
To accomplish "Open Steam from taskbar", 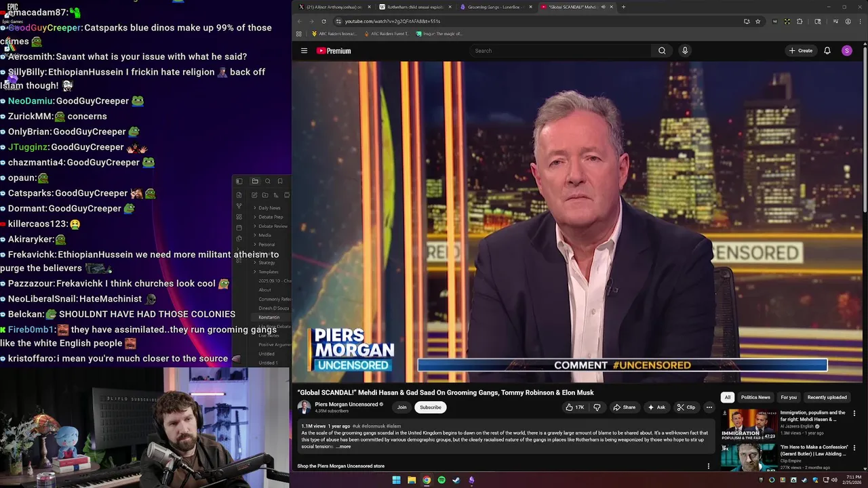I will click(456, 480).
